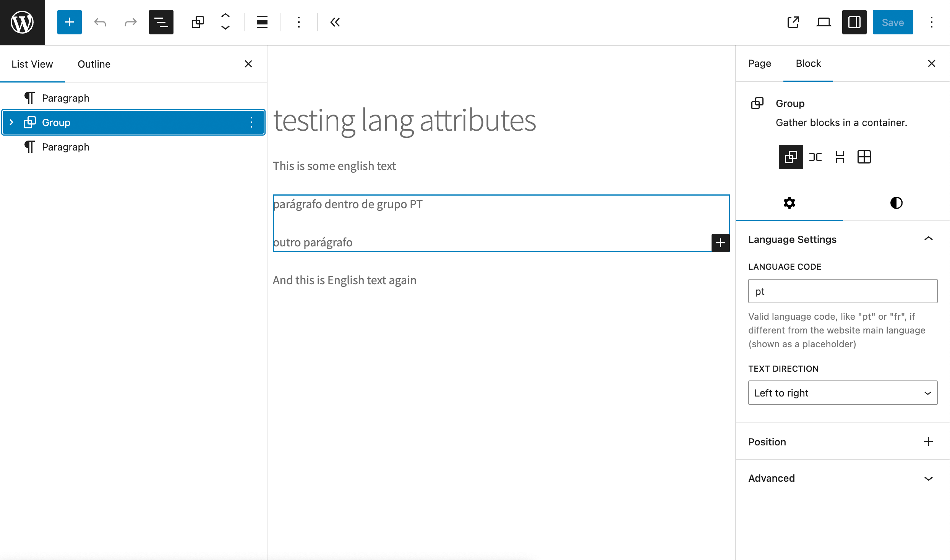Screen dimensions: 950x560
Task: Open the block alignment control
Action: point(262,22)
